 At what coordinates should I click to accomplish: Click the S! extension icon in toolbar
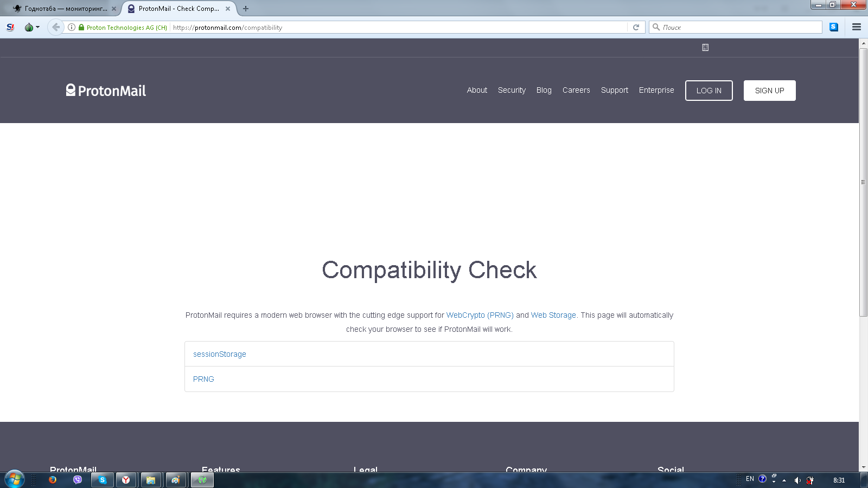point(10,27)
